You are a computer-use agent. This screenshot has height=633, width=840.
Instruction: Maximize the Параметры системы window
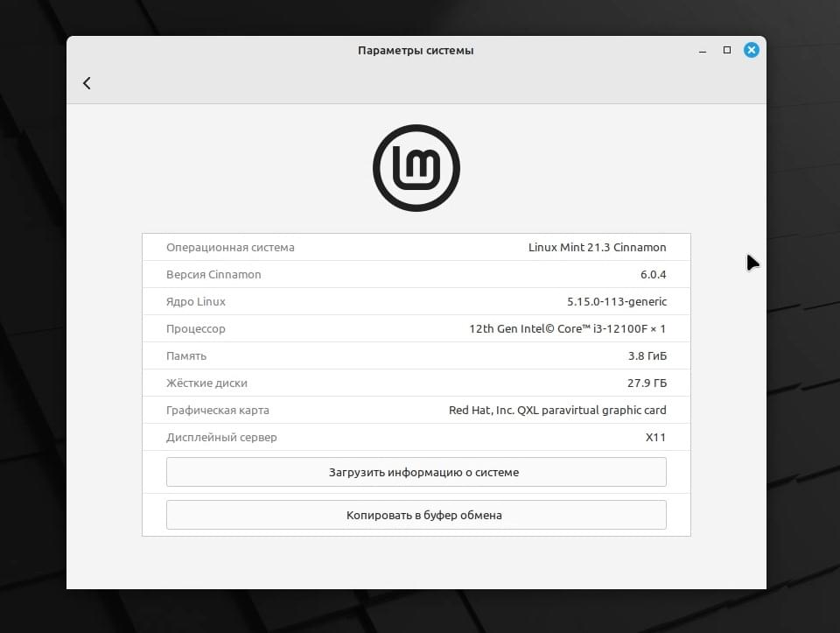click(727, 50)
